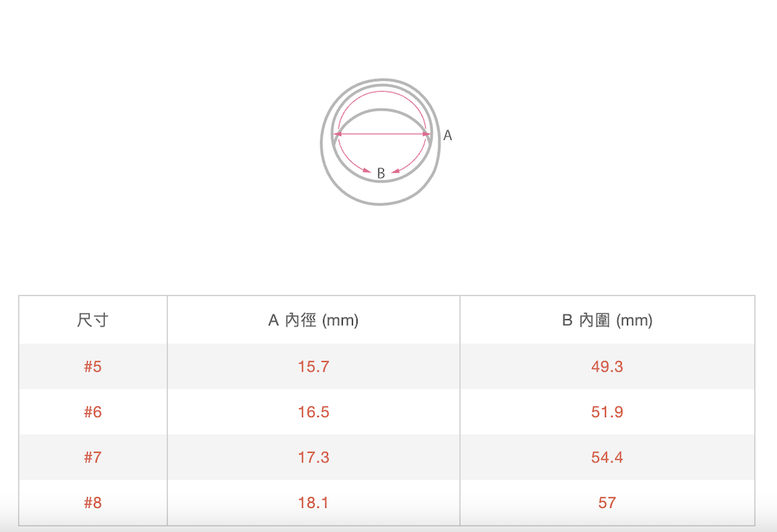Select the #7 size cell

[x=92, y=457]
